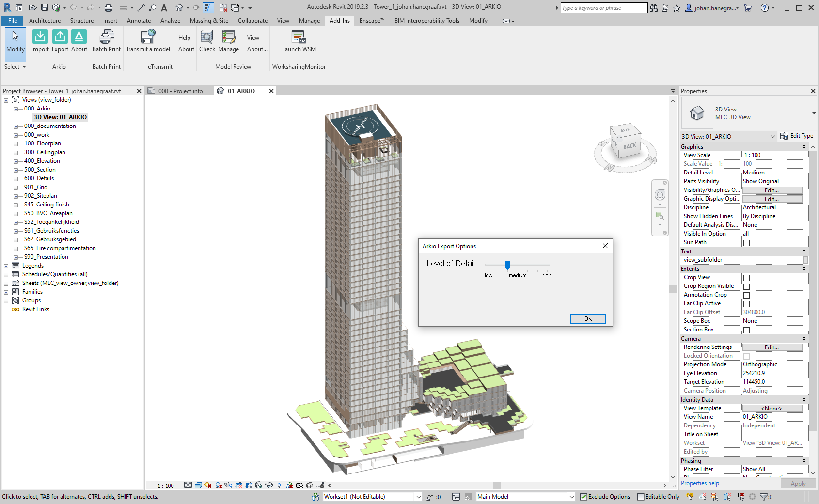Switch to 000 - Project info view tab
Image resolution: width=819 pixels, height=504 pixels.
pyautogui.click(x=180, y=91)
